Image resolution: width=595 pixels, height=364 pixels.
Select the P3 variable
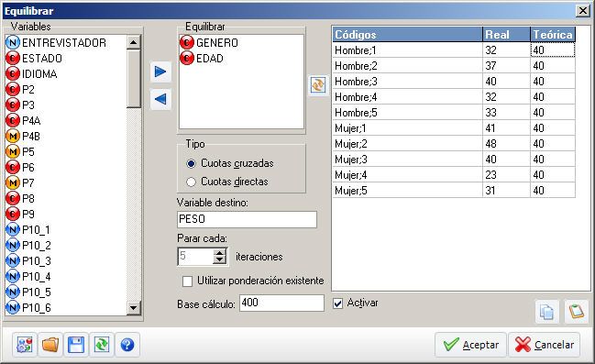pyautogui.click(x=20, y=105)
